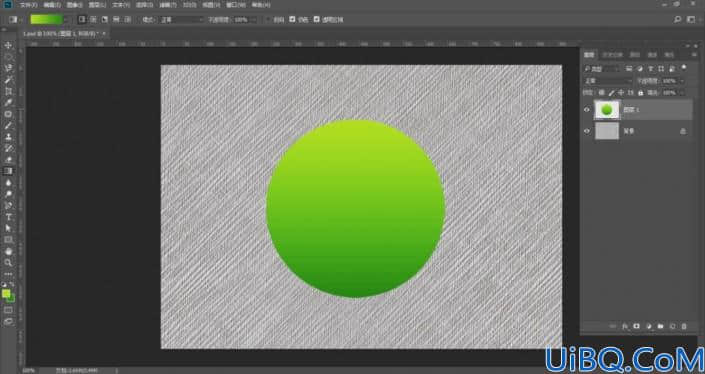The image size is (705, 374).
Task: Open the workspace switcher icon
Action: (691, 20)
